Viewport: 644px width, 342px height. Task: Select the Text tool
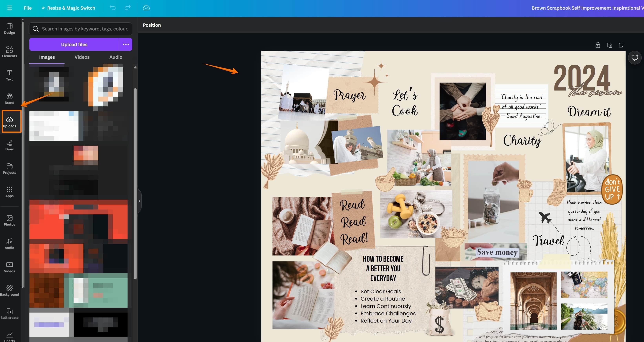[9, 75]
